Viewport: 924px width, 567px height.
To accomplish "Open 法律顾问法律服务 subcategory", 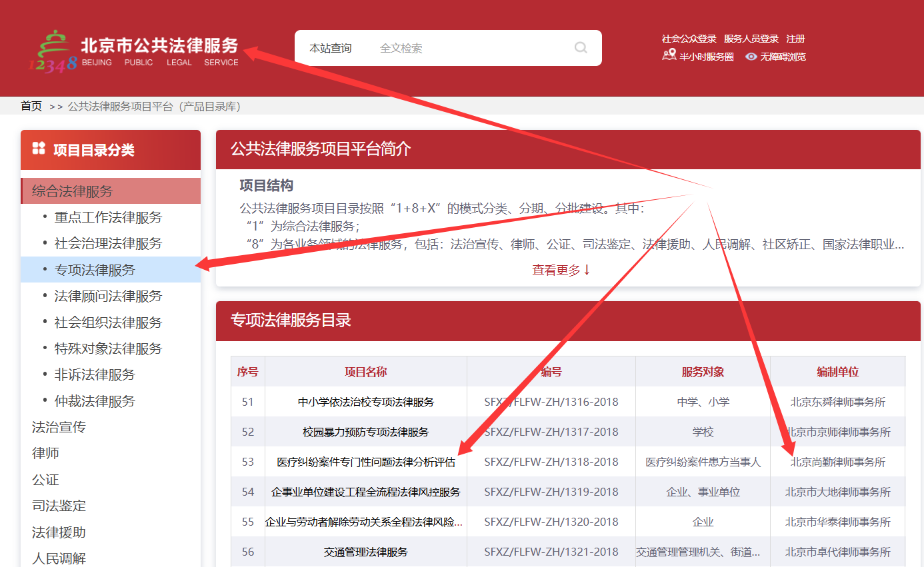I will point(108,296).
